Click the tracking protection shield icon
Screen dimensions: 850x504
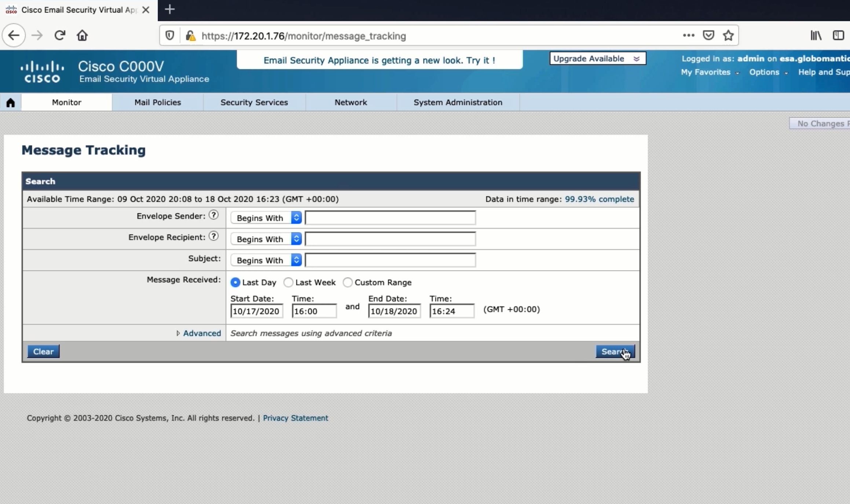169,36
